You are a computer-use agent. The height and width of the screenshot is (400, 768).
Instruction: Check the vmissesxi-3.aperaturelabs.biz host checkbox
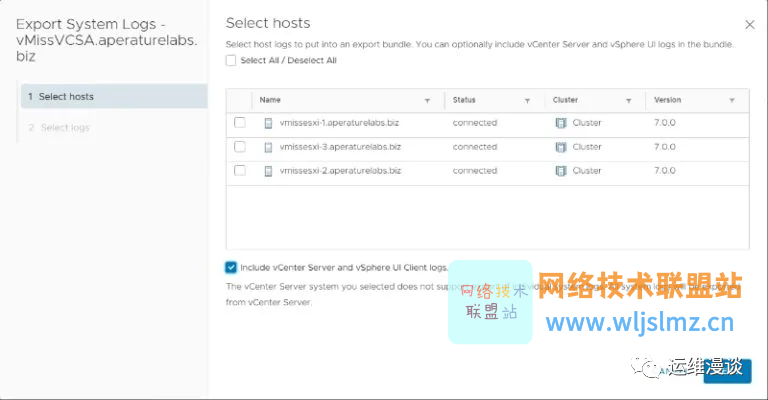pos(240,146)
